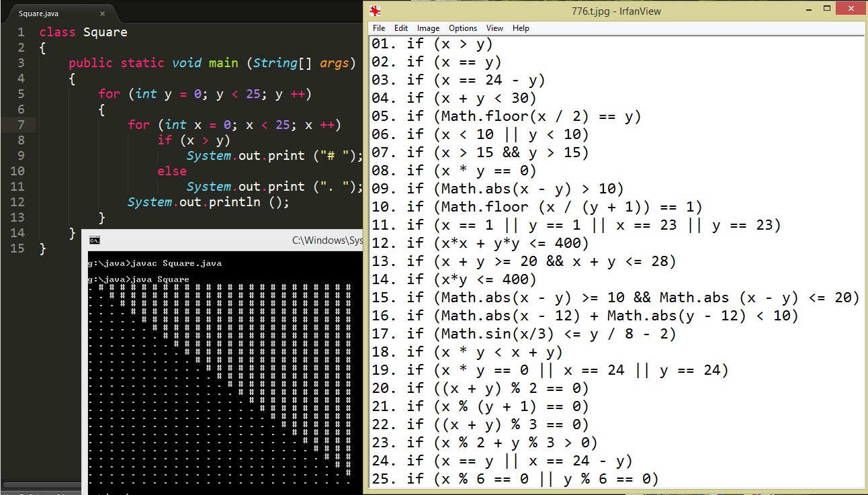
Task: Click line '02. if (x == y)' in image
Action: tap(437, 62)
